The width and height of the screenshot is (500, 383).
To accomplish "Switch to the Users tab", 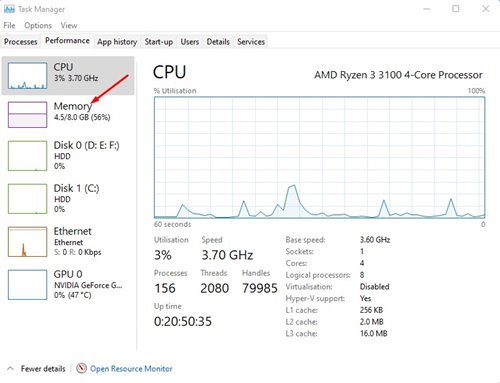I will coord(190,42).
